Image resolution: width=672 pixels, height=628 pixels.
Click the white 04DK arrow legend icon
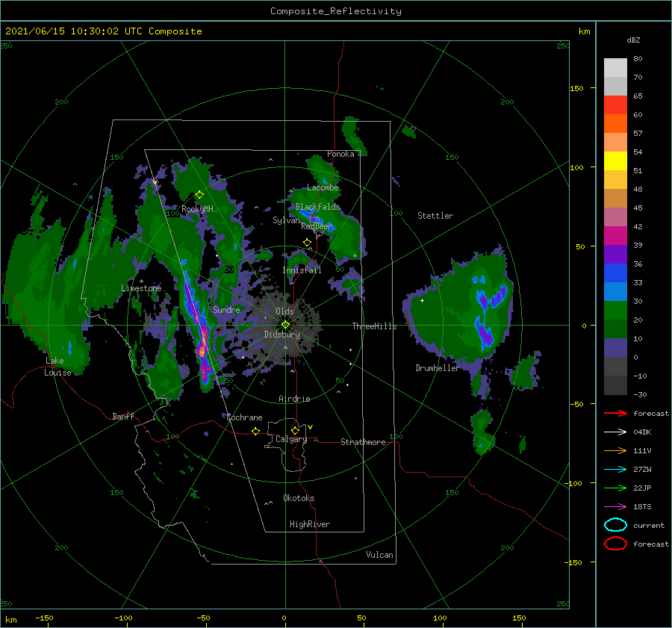(x=615, y=432)
